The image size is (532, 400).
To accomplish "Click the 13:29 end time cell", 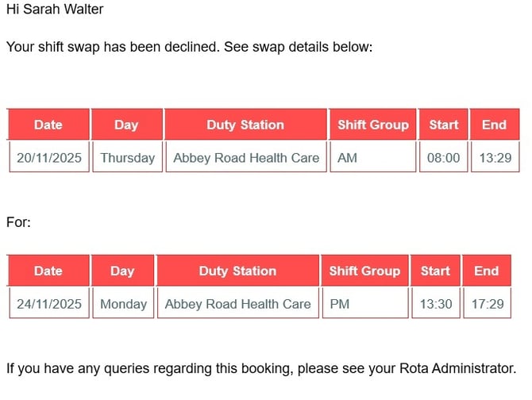I will pyautogui.click(x=494, y=157).
